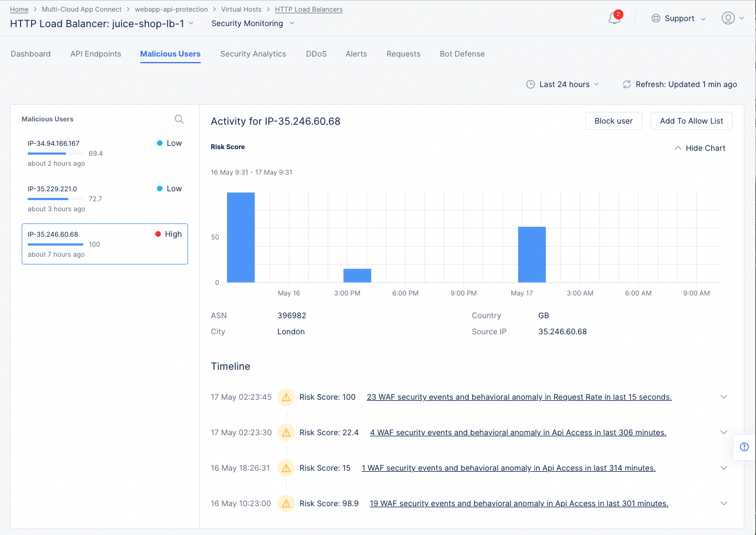Click the clock icon beside Last 24 hours
The image size is (756, 535).
point(531,84)
